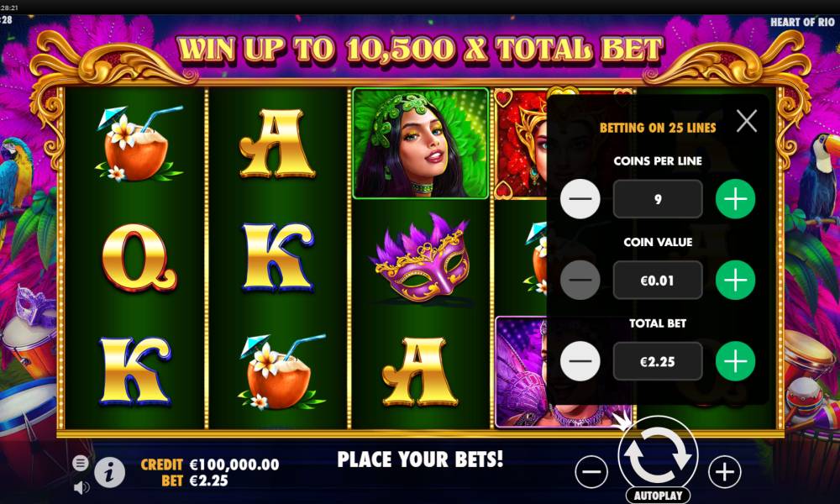The width and height of the screenshot is (840, 504).
Task: Select the coins per line value field
Action: click(658, 199)
